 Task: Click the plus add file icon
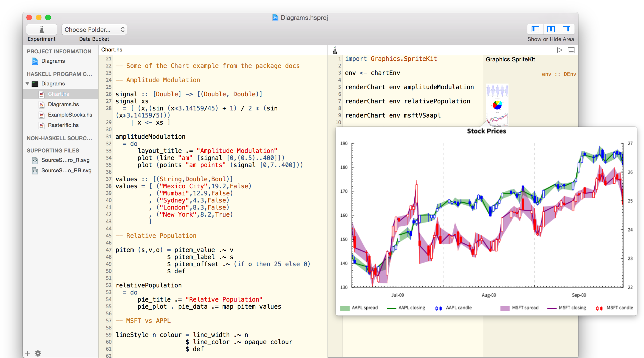pyautogui.click(x=28, y=353)
